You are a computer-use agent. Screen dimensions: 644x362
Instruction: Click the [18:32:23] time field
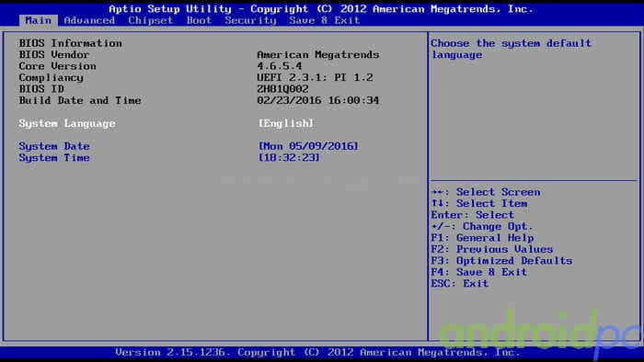click(289, 158)
